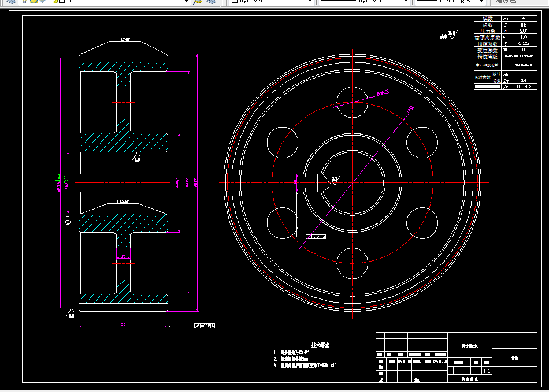Select the 压力角 value 20° cell

tap(524, 31)
